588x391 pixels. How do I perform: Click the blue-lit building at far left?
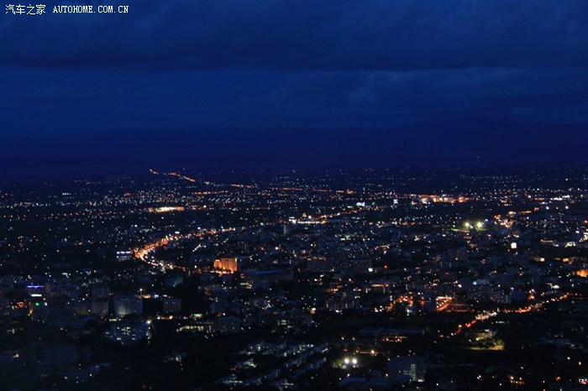click(x=35, y=291)
